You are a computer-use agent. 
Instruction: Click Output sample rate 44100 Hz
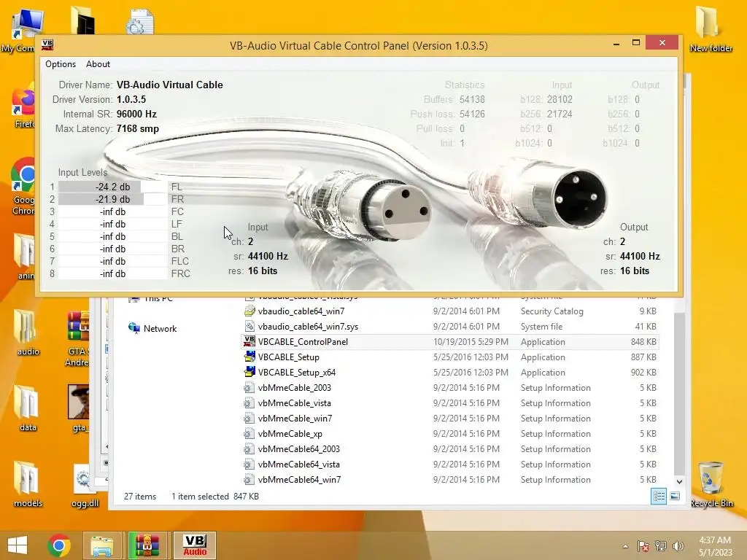click(x=640, y=256)
